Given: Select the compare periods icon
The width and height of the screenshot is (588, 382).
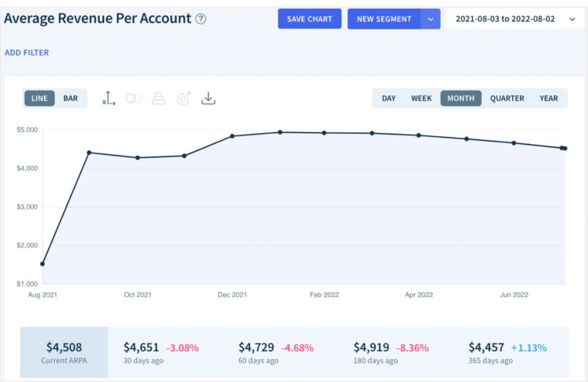Looking at the screenshot, I should click(x=134, y=98).
